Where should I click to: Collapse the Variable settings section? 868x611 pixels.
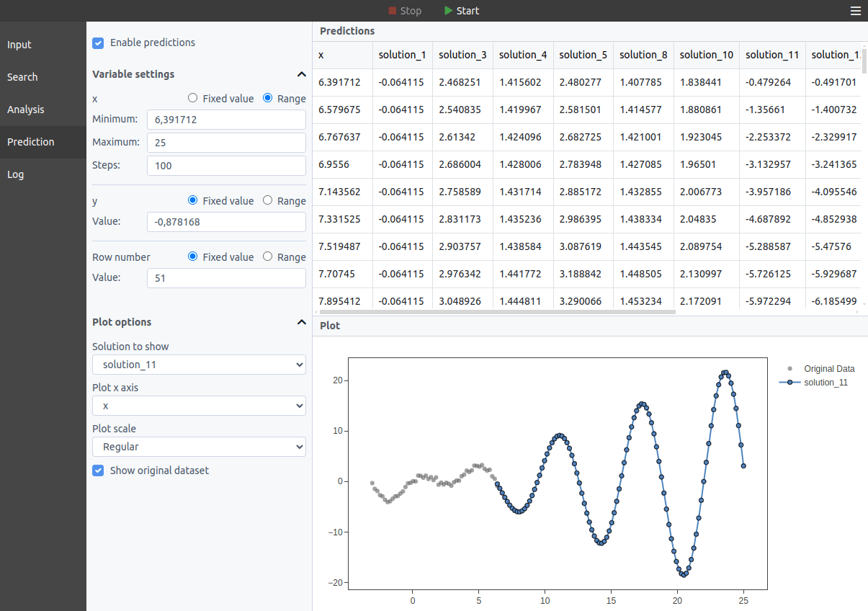301,74
